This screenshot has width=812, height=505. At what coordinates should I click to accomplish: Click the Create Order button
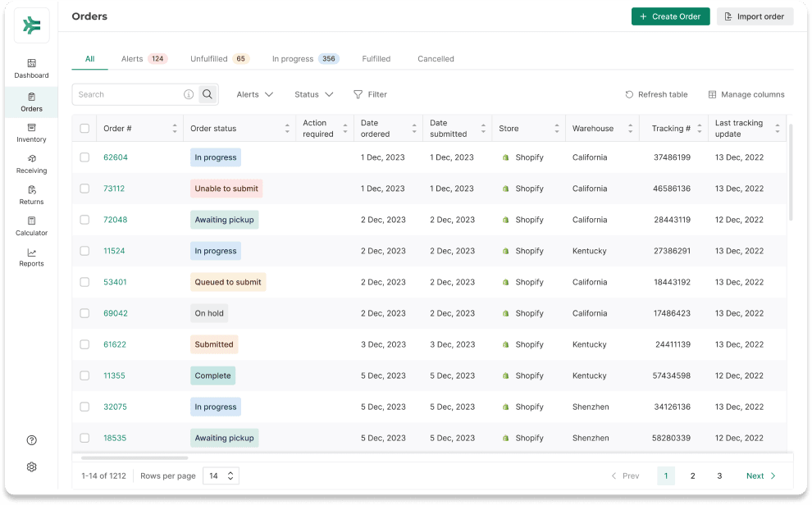(x=670, y=16)
